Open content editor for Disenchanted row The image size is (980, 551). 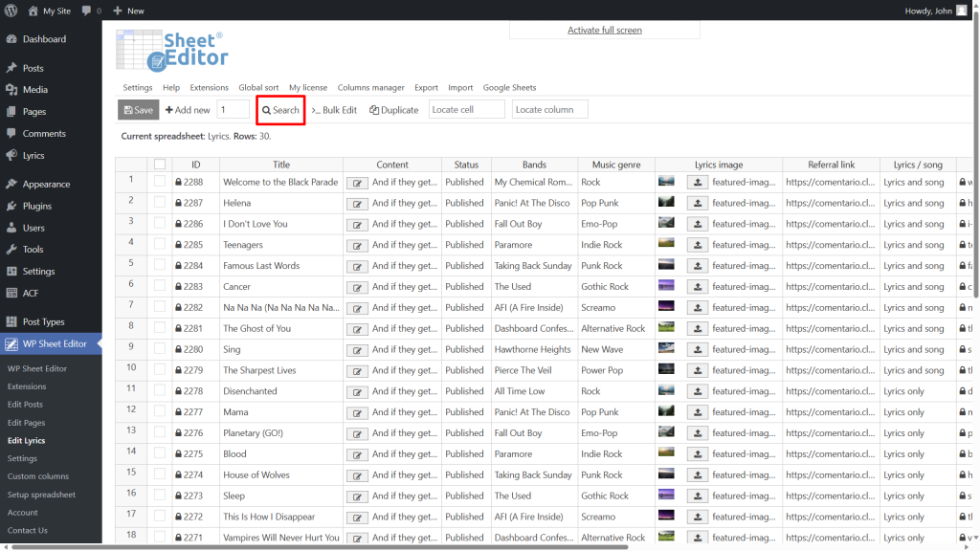coord(357,392)
